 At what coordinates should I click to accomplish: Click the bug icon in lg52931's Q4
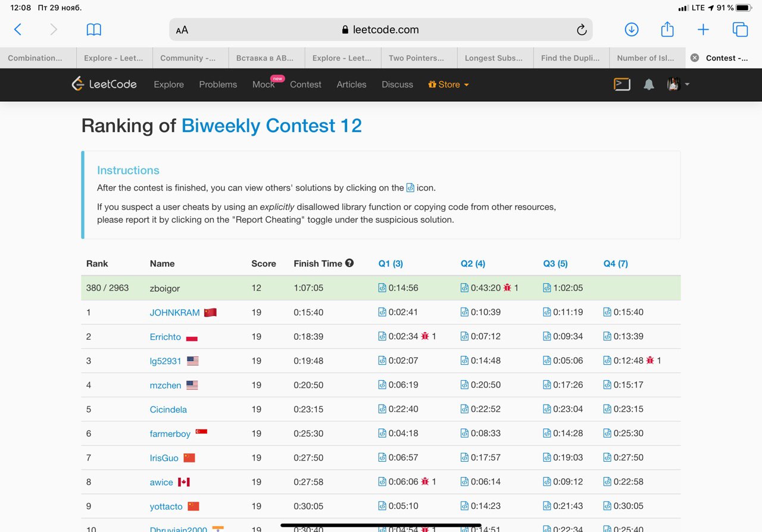click(649, 361)
